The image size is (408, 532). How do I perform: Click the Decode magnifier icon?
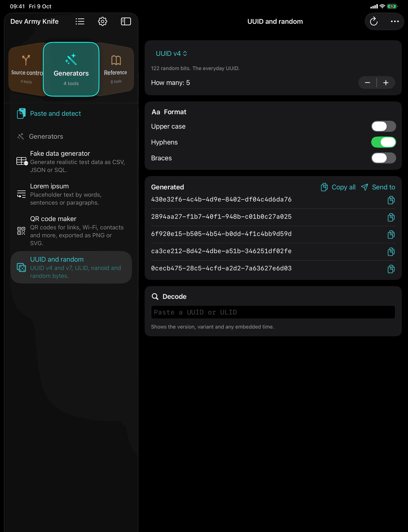point(155,296)
